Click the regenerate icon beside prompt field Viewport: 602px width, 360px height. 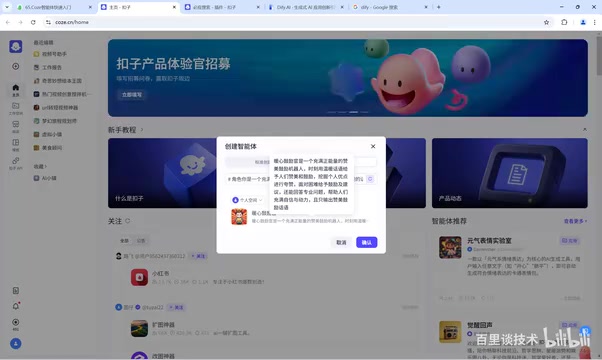(370, 179)
